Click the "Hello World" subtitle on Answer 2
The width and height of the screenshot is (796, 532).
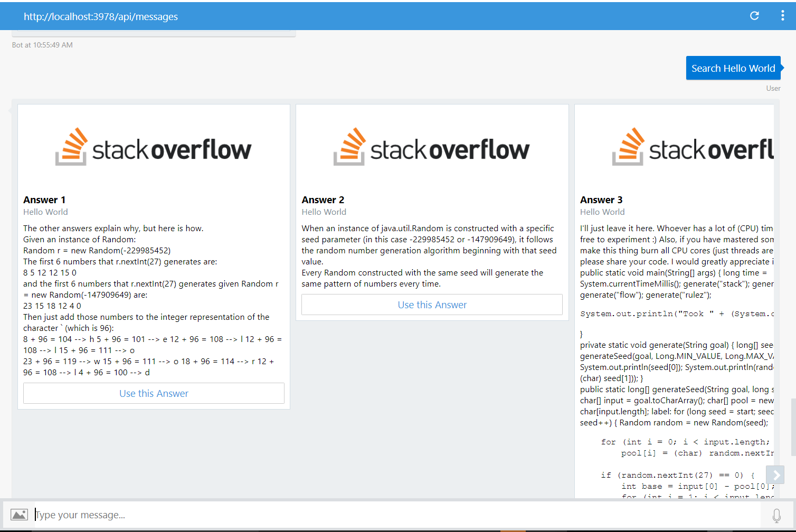[x=324, y=212]
